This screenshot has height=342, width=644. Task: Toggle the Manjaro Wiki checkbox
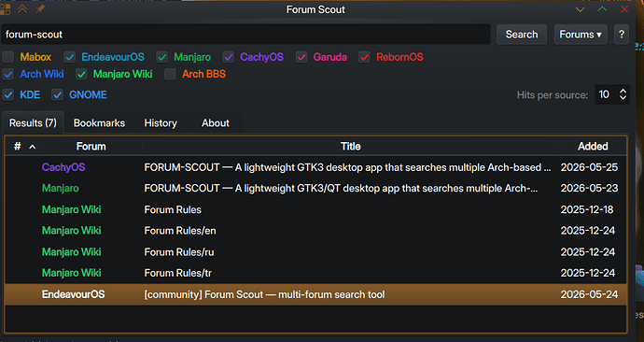click(81, 75)
